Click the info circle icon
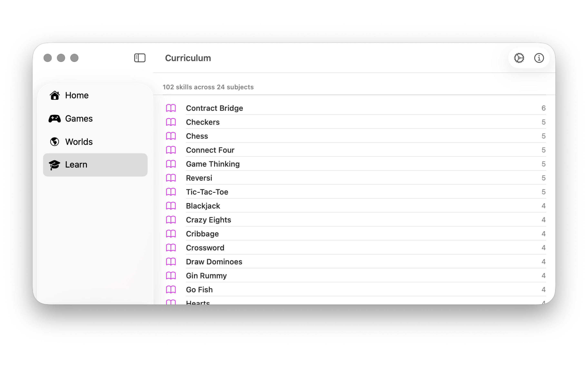Viewport: 588px width, 368px height. click(539, 58)
